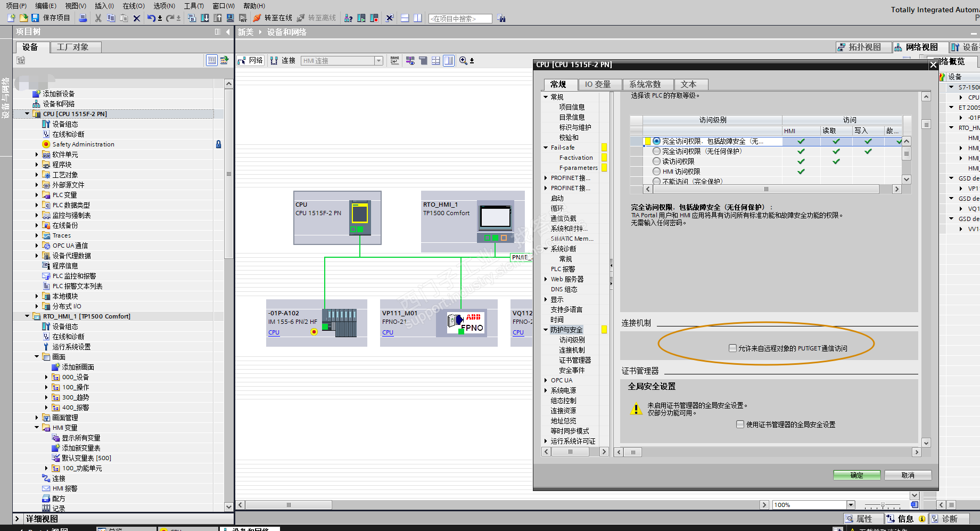Expand the 程序块 tree node
The image size is (980, 531).
coord(37,165)
